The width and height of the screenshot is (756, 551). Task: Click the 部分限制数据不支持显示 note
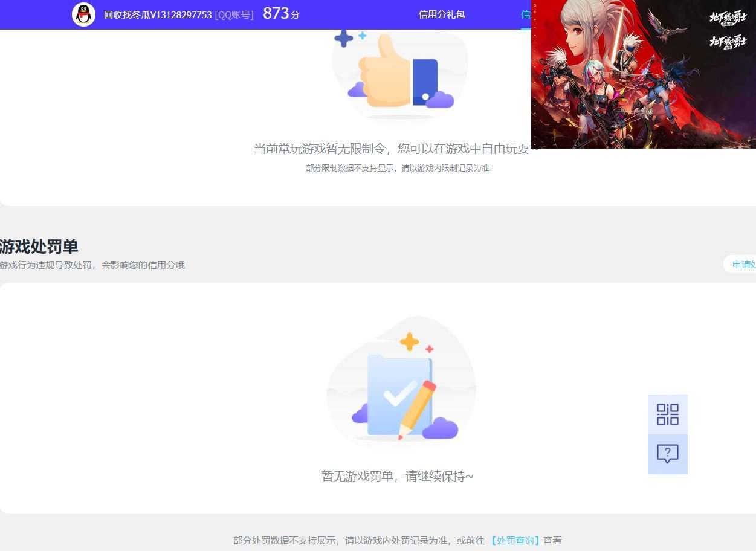[398, 168]
